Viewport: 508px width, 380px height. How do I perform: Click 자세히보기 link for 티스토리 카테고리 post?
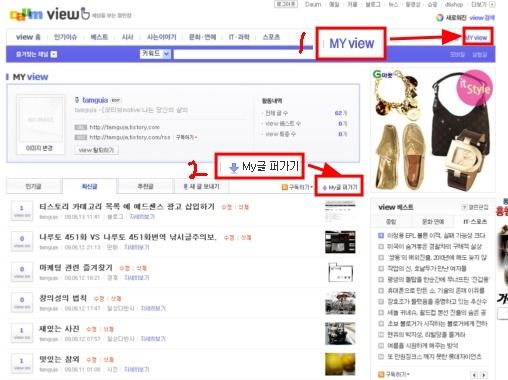pos(142,217)
